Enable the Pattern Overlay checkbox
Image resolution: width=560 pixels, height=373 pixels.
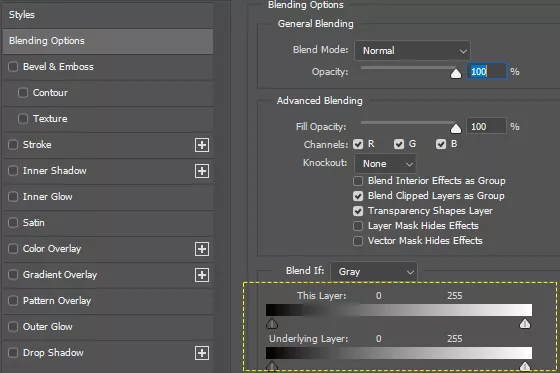13,301
